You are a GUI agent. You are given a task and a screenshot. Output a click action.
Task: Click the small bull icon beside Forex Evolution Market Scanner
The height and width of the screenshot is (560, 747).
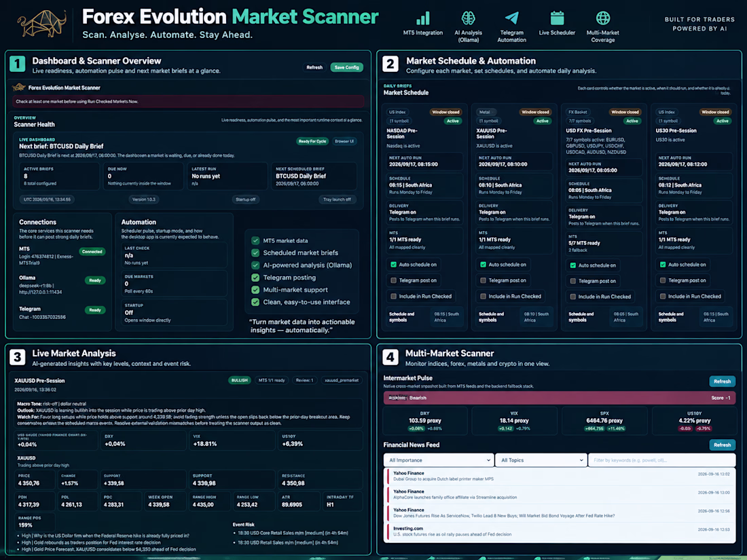point(18,87)
